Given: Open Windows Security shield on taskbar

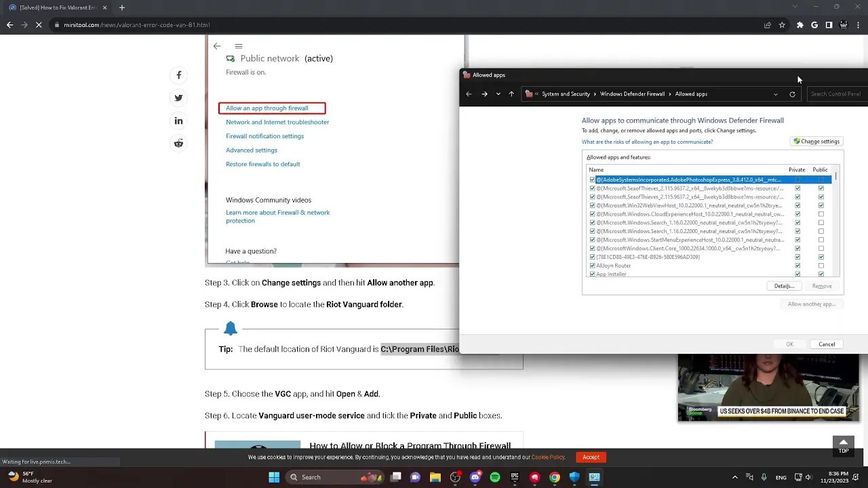Looking at the screenshot, I should 574,477.
